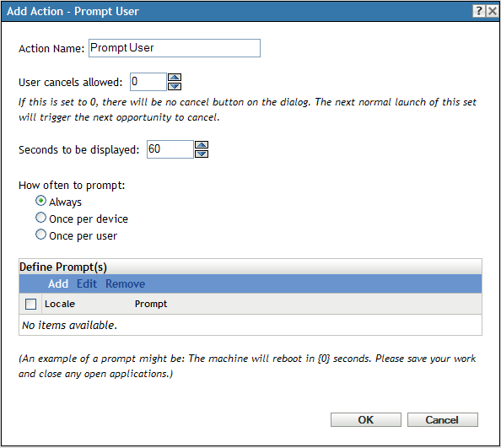Click Edit in Define Prompt(s) toolbar
This screenshot has height=448, width=501.
point(87,283)
